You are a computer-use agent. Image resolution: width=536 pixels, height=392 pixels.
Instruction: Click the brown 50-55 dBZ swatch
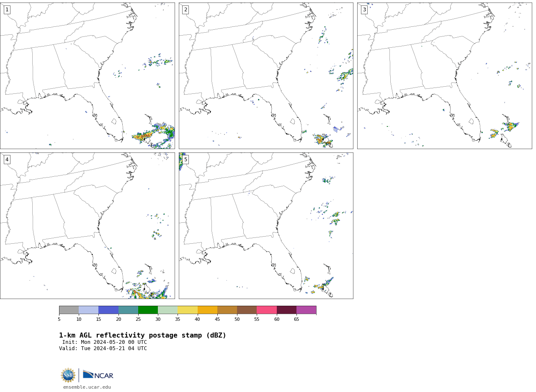pyautogui.click(x=247, y=310)
